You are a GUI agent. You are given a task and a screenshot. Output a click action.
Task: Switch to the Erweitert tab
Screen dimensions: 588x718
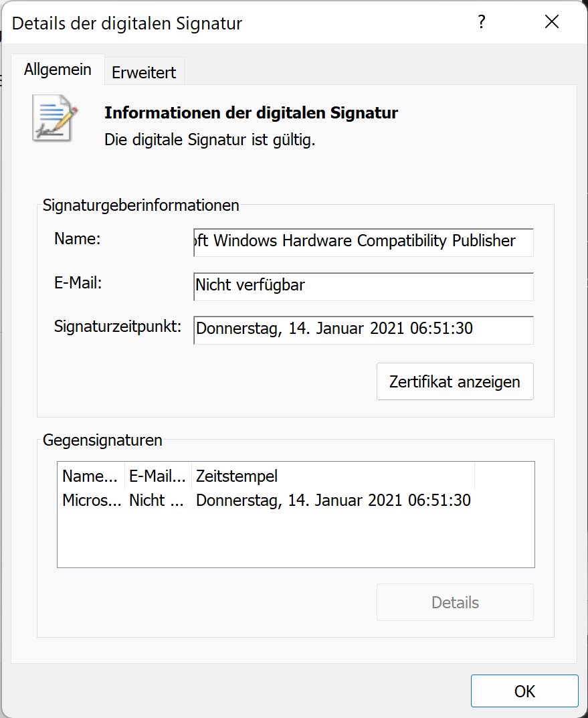click(x=144, y=72)
